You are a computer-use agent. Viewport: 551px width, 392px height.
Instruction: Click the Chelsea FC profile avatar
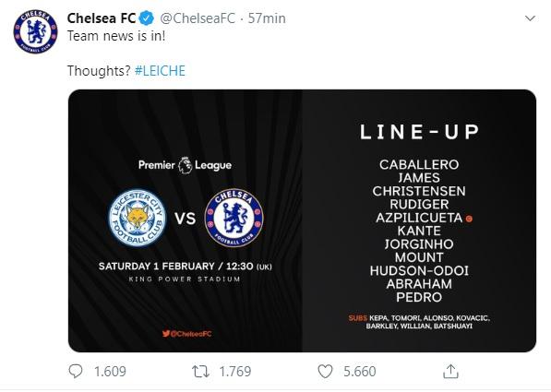point(35,31)
